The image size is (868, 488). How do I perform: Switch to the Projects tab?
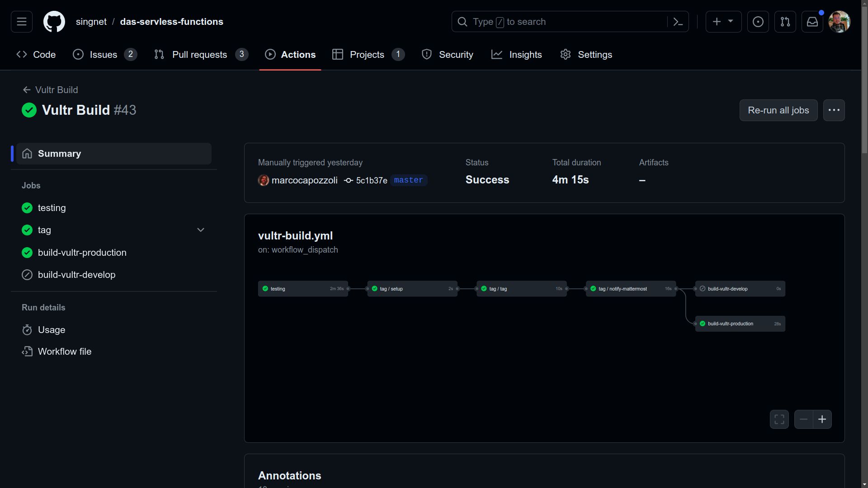coord(368,55)
